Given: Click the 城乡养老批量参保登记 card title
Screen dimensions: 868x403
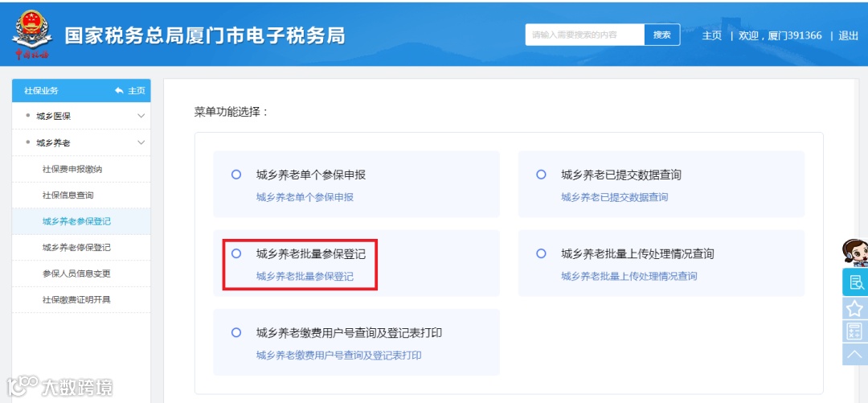Looking at the screenshot, I should [310, 254].
